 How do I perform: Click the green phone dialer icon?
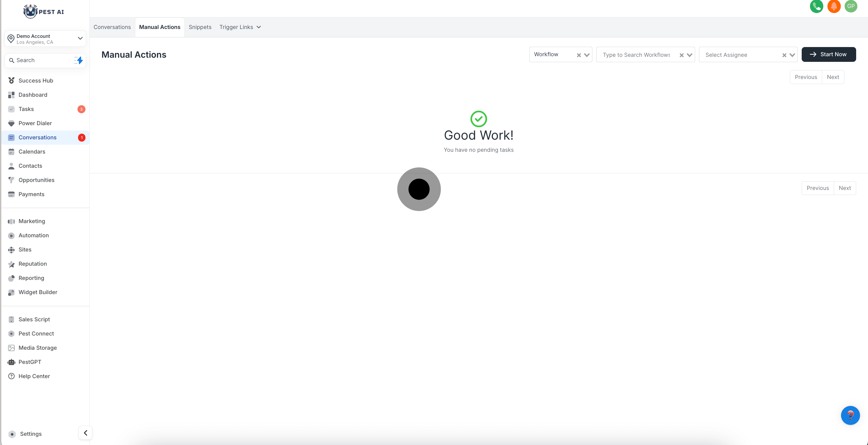coord(816,6)
